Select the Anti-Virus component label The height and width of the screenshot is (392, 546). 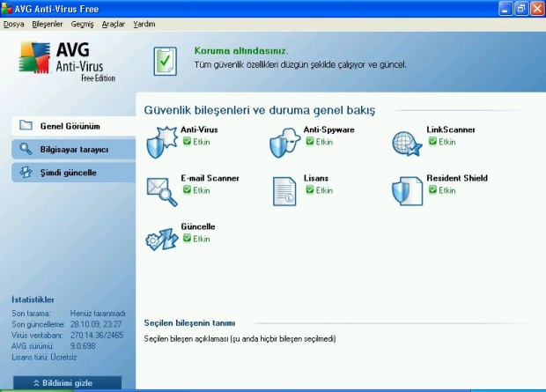(199, 129)
